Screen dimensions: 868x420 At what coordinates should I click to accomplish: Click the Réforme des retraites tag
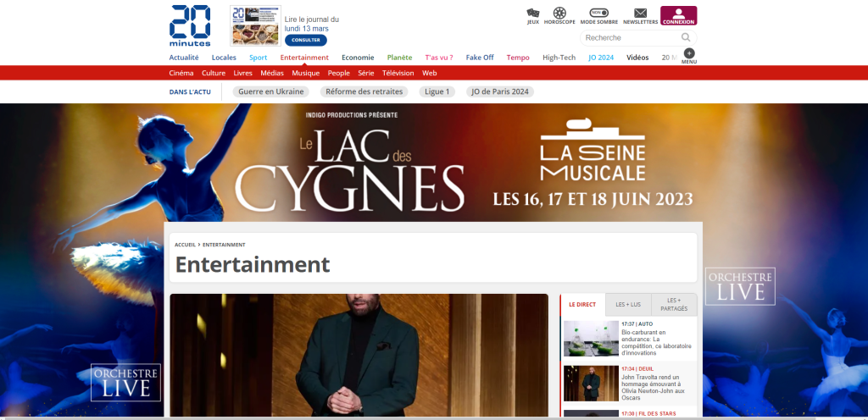tap(364, 91)
